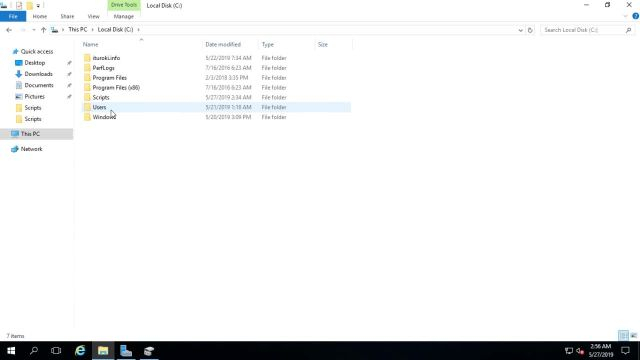
Task: Click the Forward navigation arrow
Action: click(22, 30)
